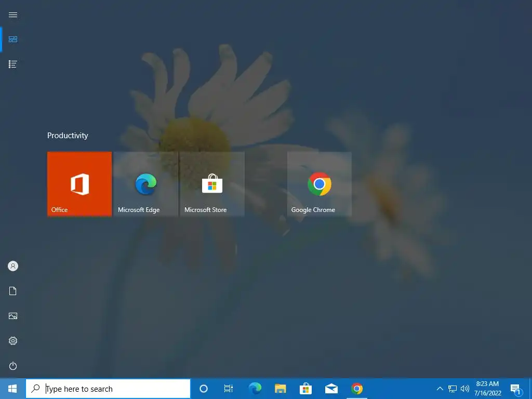Show hidden system tray icons
Viewport: 532px width, 399px height.
pos(440,389)
